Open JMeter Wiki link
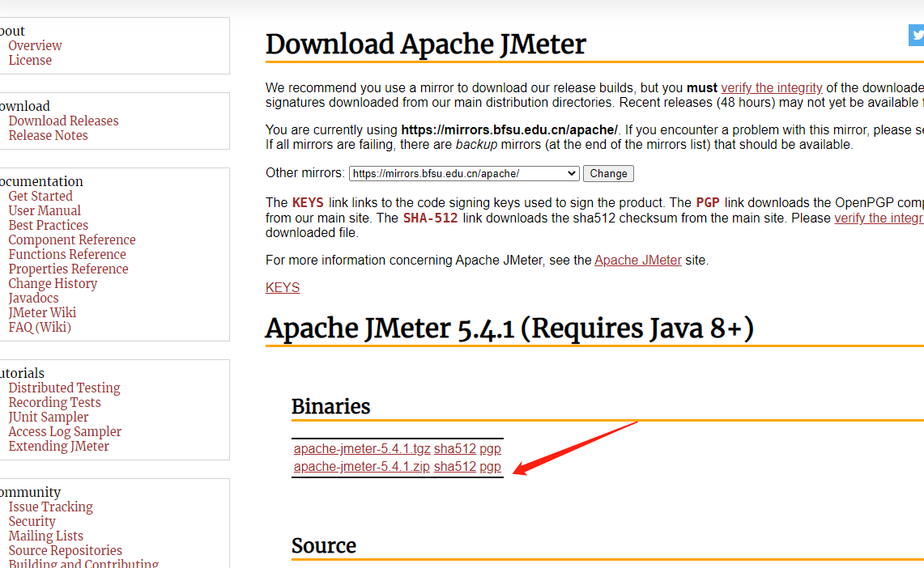The image size is (924, 568). (x=42, y=313)
